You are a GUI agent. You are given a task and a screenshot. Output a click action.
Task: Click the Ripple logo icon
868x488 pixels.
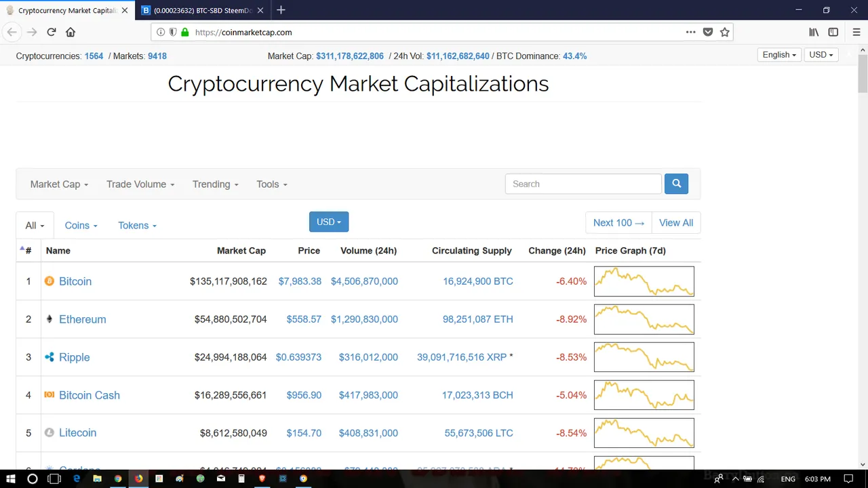click(x=49, y=357)
